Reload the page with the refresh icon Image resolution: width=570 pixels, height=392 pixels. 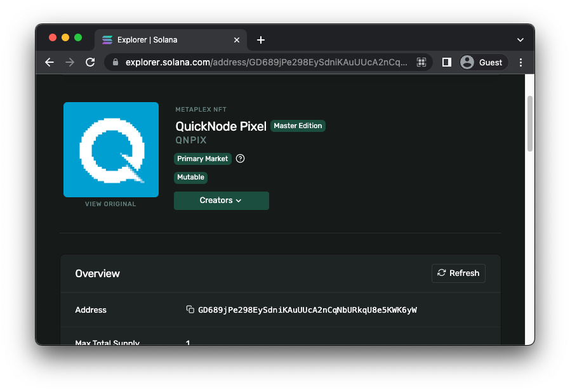90,62
